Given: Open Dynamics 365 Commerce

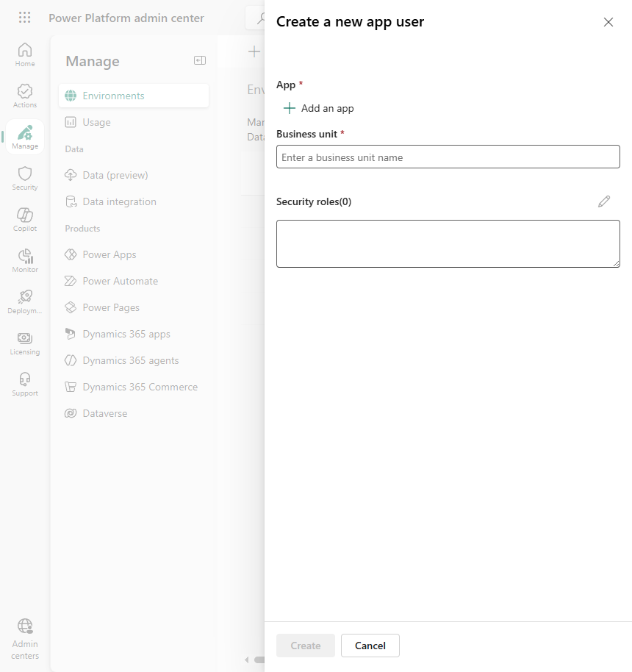Looking at the screenshot, I should tap(134, 387).
